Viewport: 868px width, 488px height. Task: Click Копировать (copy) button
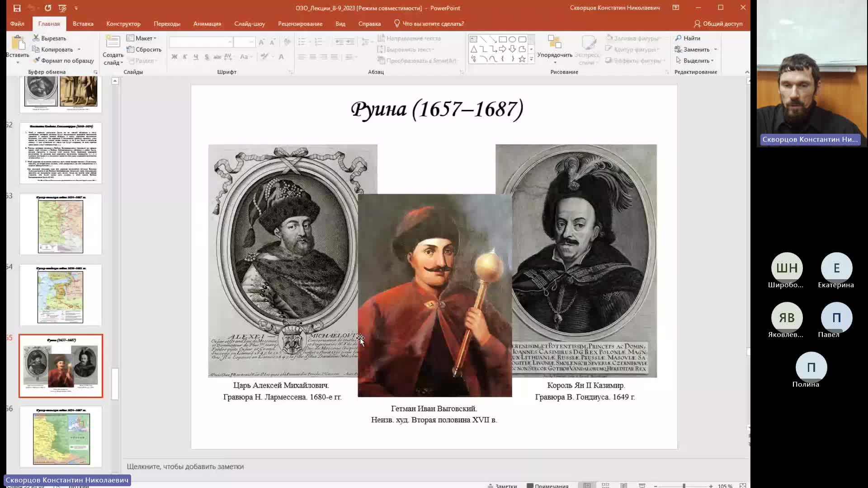coord(52,49)
